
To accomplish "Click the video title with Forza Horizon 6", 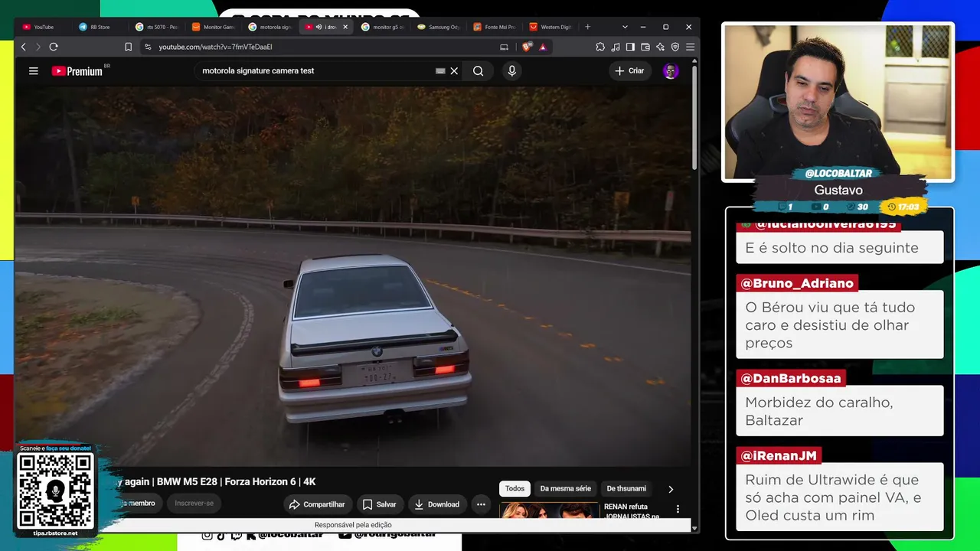I will pyautogui.click(x=216, y=481).
